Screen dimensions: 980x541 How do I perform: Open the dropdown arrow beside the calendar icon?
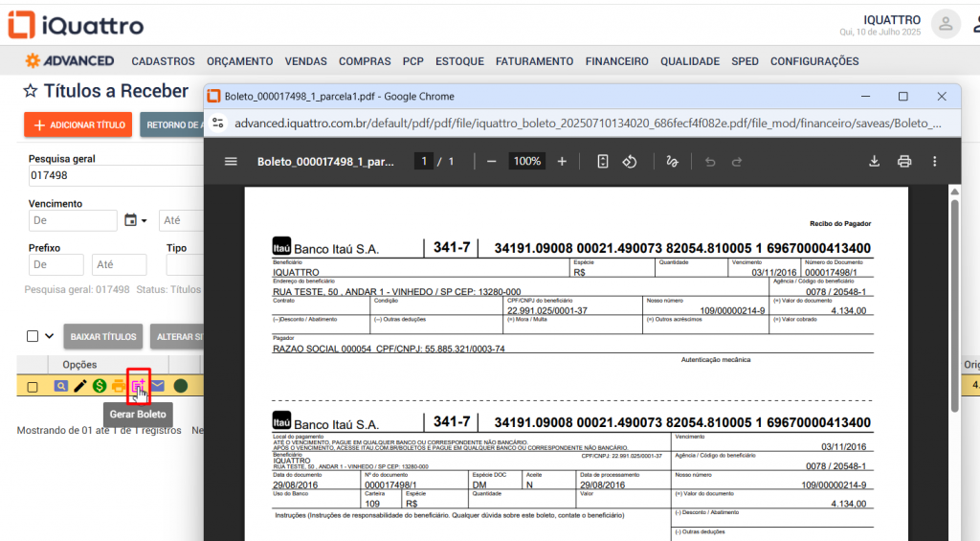[x=145, y=221]
